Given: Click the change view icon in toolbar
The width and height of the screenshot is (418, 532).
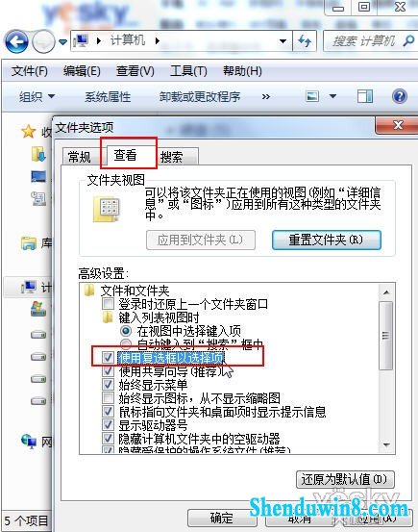Looking at the screenshot, I should click(312, 96).
